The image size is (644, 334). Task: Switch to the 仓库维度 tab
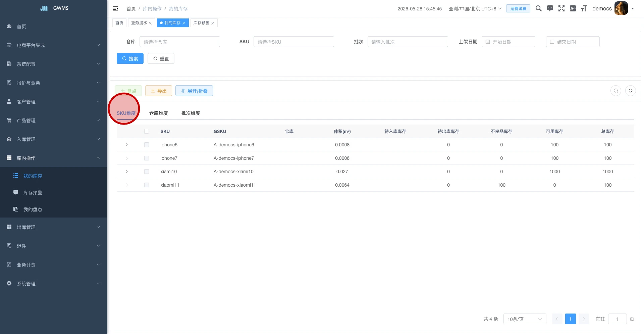click(158, 113)
